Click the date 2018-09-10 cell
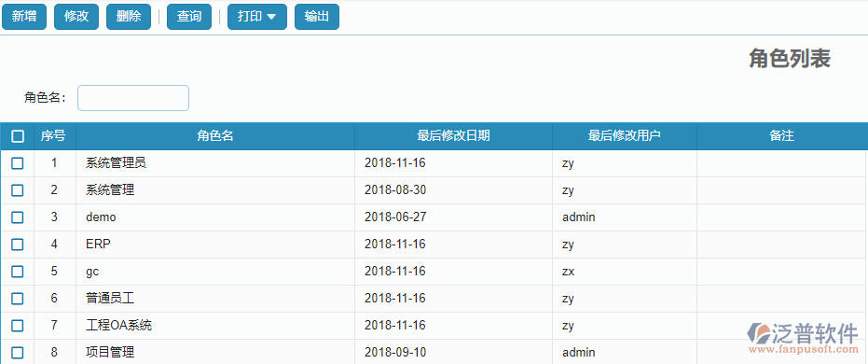This screenshot has height=364, width=868. point(453,353)
